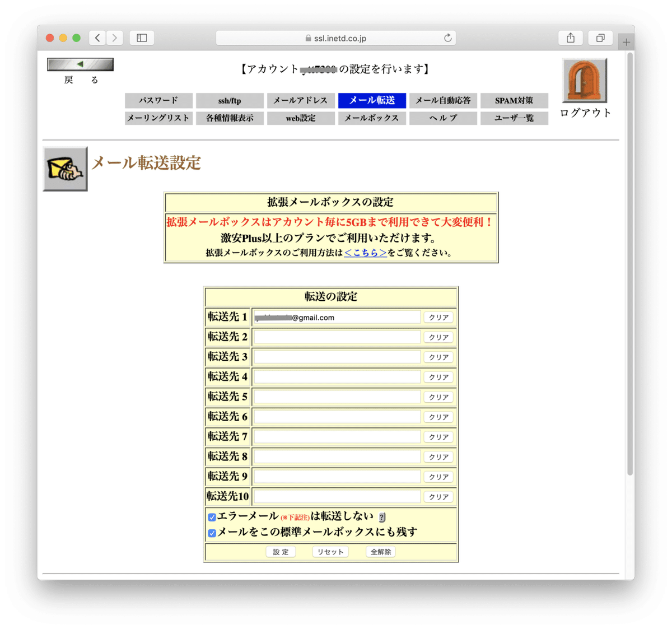Open the error mail help question mark
This screenshot has height=629, width=672.
click(382, 516)
